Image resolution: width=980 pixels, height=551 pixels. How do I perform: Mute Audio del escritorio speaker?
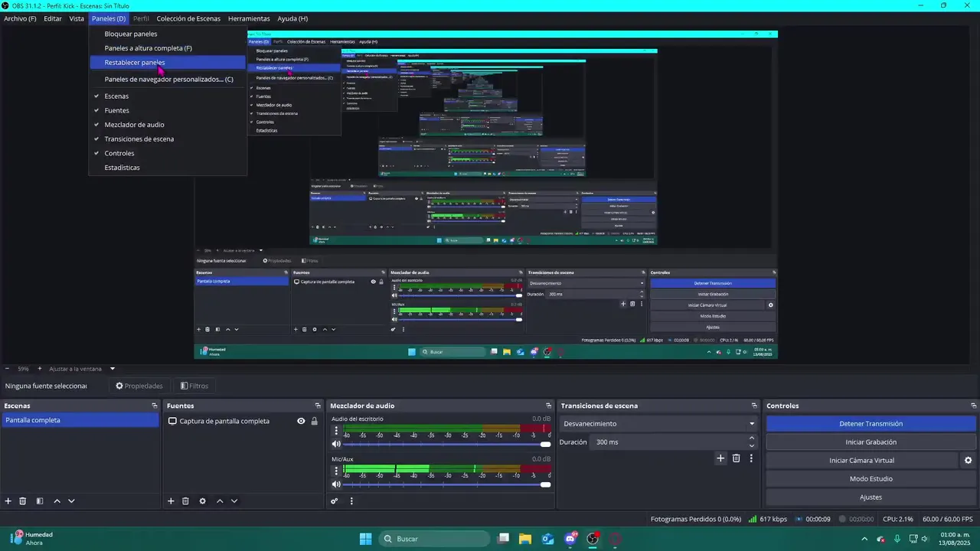click(336, 444)
